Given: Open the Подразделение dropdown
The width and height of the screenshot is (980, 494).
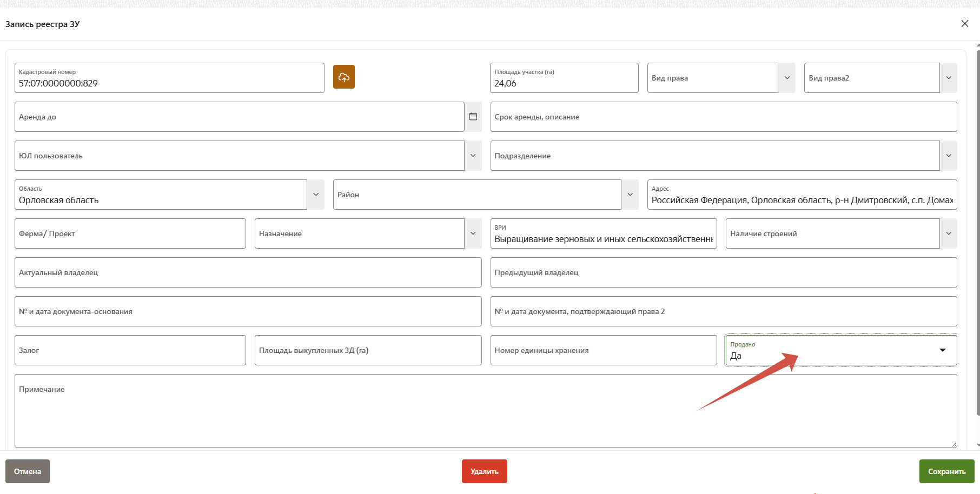Looking at the screenshot, I should click(x=948, y=156).
